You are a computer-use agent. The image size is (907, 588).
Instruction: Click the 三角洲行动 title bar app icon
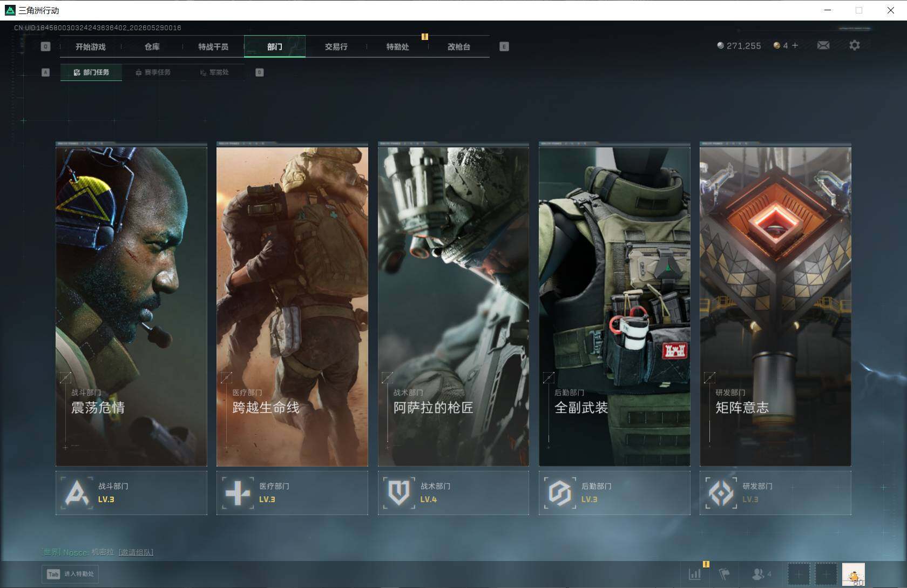(x=10, y=10)
